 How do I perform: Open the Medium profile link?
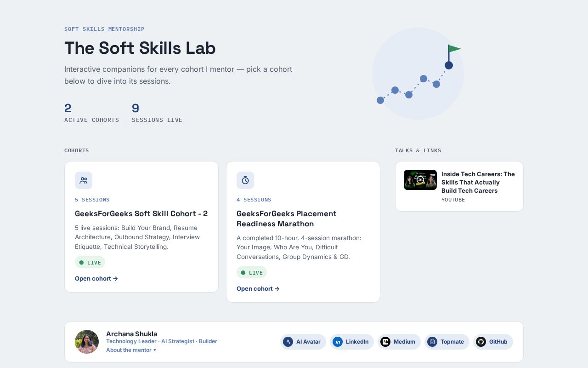coord(399,342)
